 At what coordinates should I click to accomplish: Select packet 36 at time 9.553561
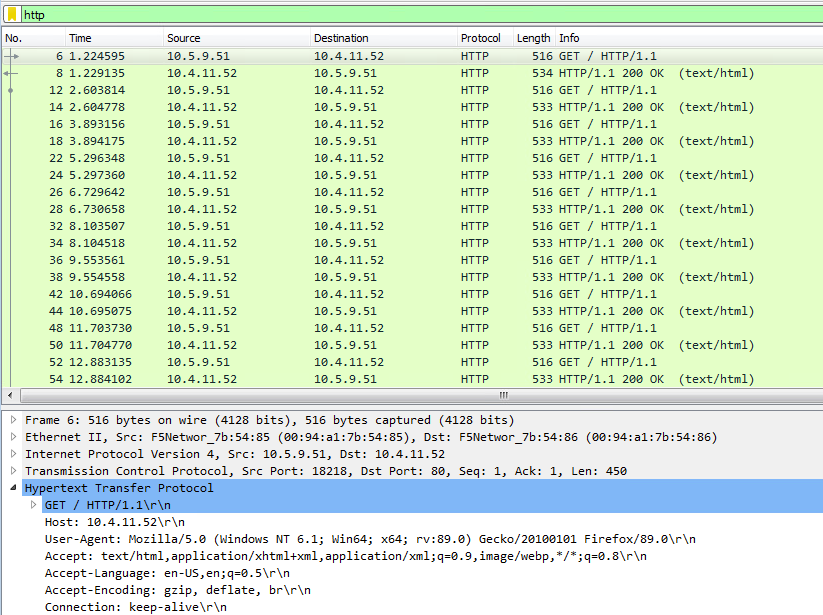point(413,260)
